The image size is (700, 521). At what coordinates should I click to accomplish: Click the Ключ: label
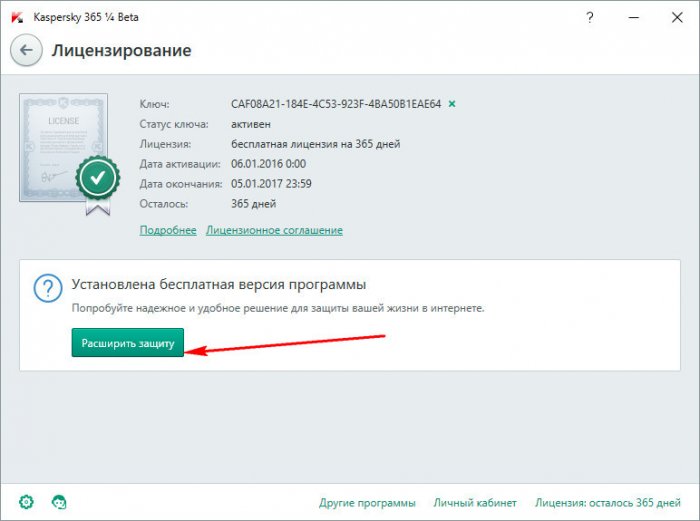[154, 104]
